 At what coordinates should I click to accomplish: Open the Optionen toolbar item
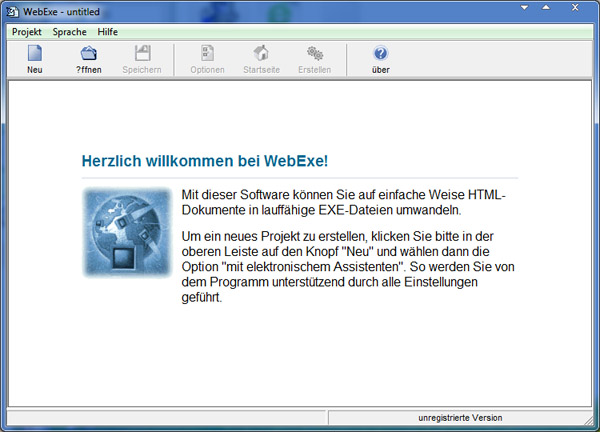point(207,59)
